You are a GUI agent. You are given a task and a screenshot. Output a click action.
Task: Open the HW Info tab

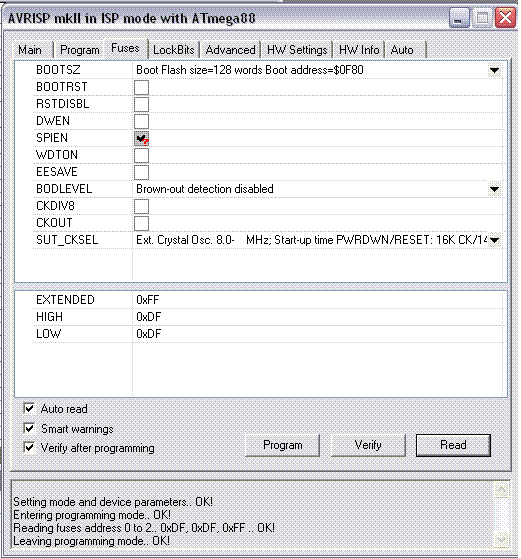[359, 50]
